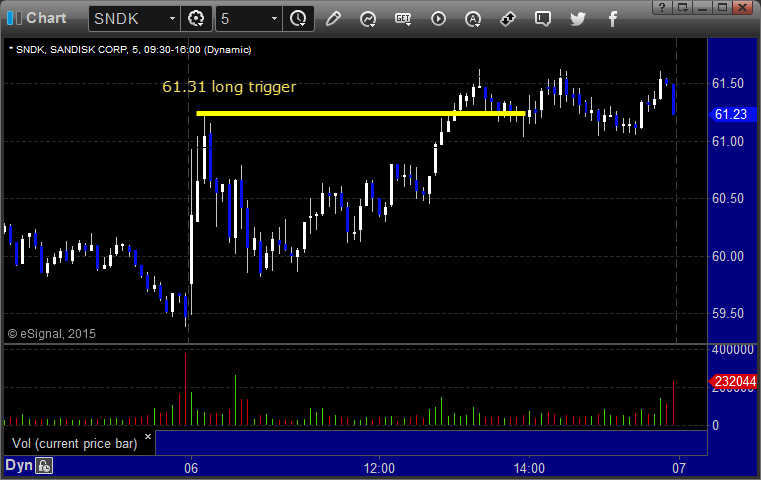Click the 59.50 price axis label
Image resolution: width=761 pixels, height=480 pixels.
[x=728, y=314]
